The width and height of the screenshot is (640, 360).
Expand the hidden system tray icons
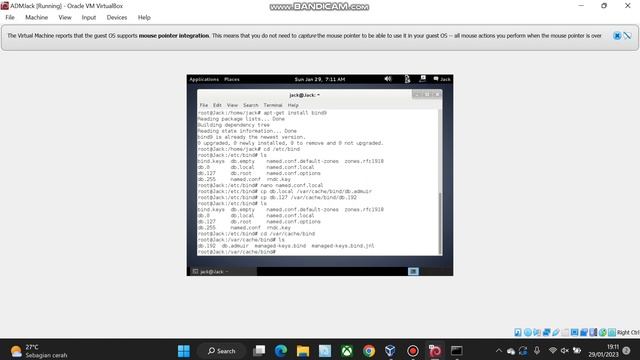coord(498,350)
